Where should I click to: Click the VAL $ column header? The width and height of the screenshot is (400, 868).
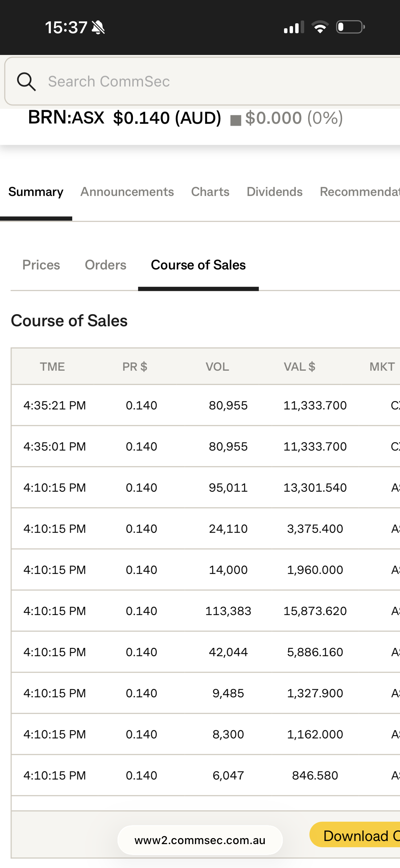tap(299, 367)
